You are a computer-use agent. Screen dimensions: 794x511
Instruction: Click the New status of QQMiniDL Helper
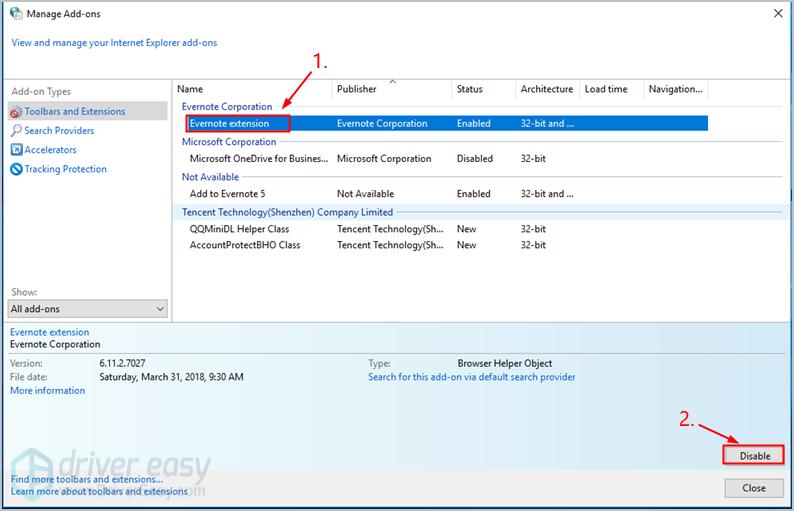pyautogui.click(x=466, y=229)
